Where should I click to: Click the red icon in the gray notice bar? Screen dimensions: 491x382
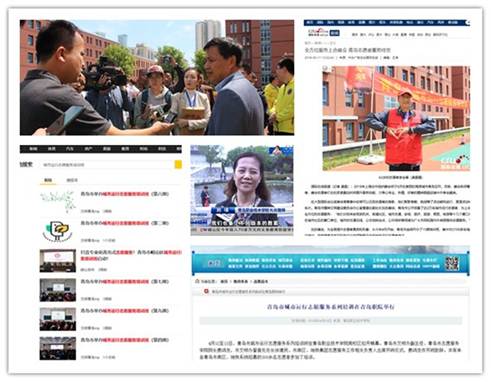tap(206, 291)
